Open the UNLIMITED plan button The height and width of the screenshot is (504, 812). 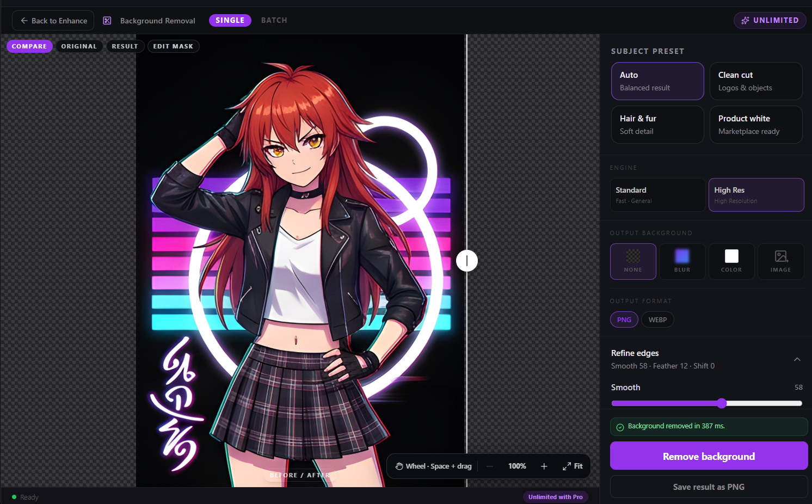pyautogui.click(x=770, y=20)
